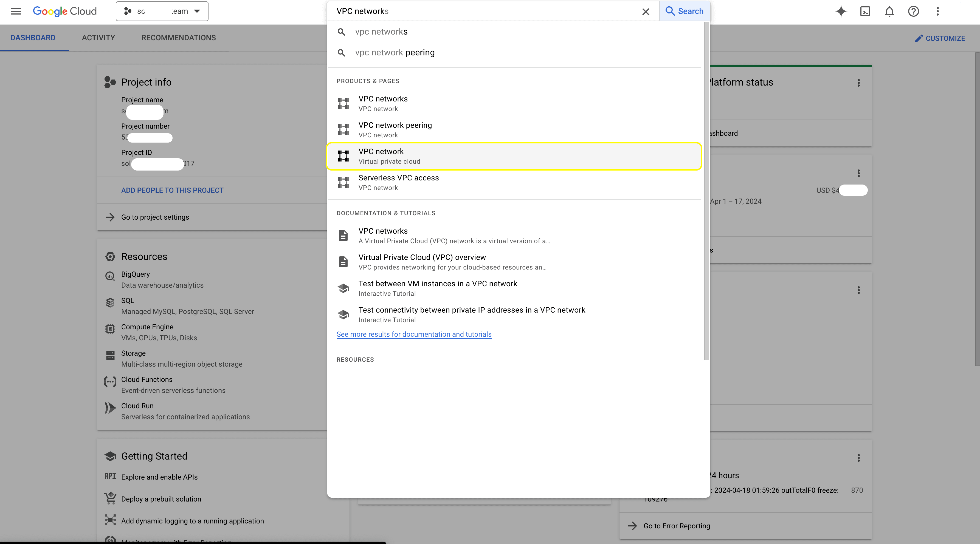The height and width of the screenshot is (544, 980).
Task: Clear the search box with X
Action: [x=646, y=12]
